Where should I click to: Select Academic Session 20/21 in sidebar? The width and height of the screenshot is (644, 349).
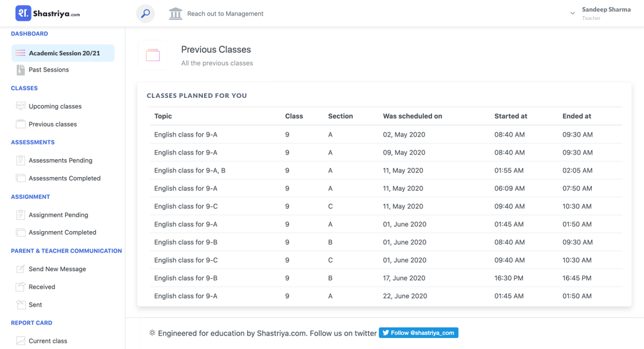pos(64,53)
